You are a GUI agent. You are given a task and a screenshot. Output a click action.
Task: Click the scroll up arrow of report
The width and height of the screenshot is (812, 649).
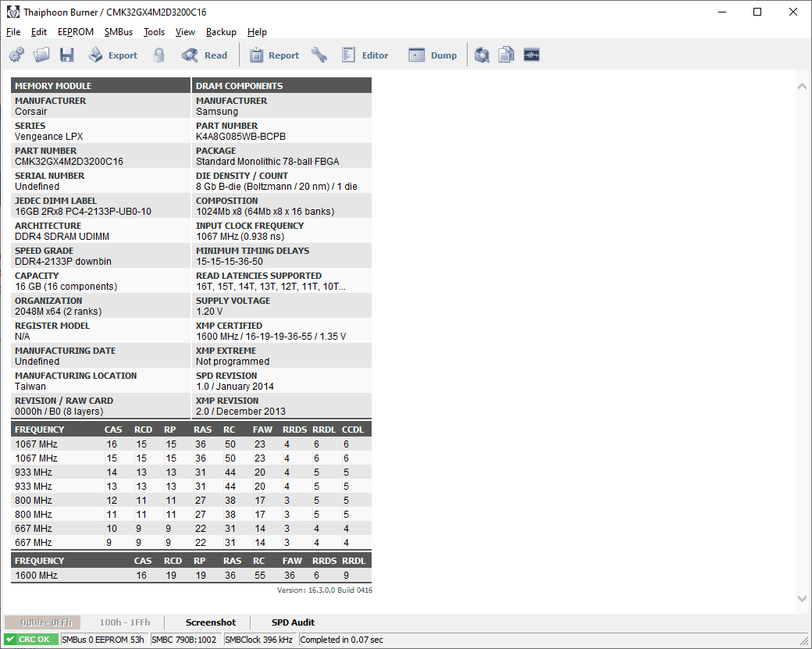(802, 87)
